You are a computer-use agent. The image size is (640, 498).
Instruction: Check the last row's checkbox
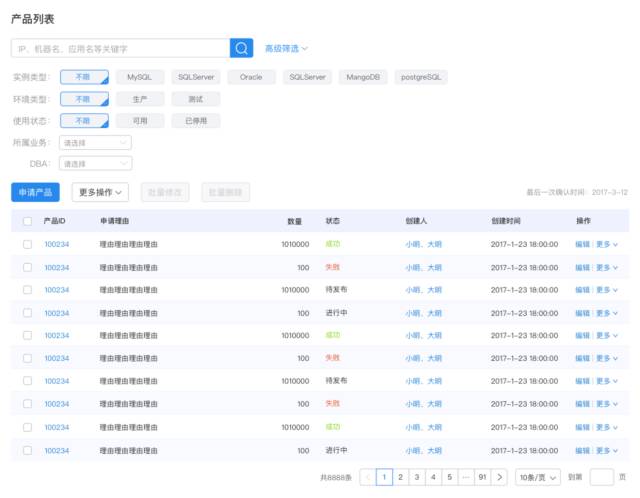pyautogui.click(x=27, y=451)
